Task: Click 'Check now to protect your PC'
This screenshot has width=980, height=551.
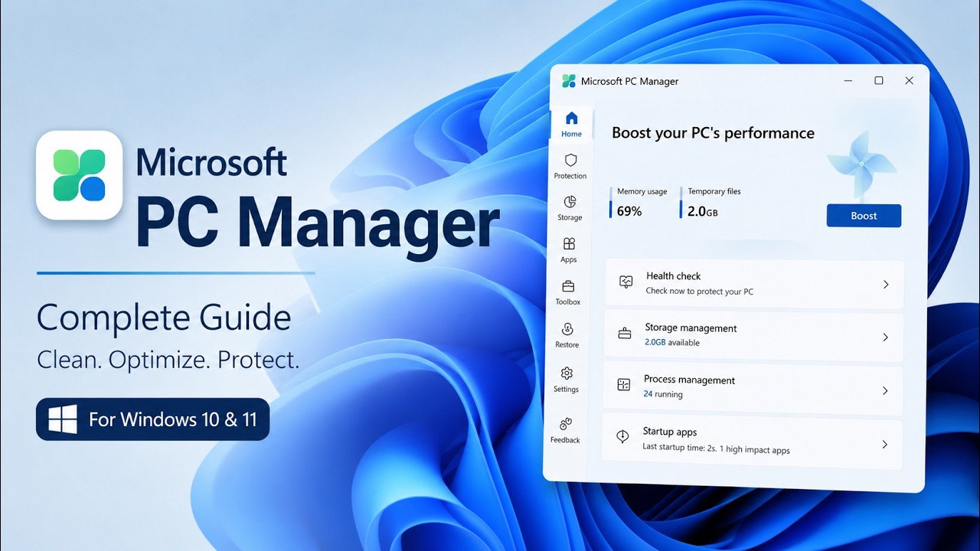Action: [700, 291]
